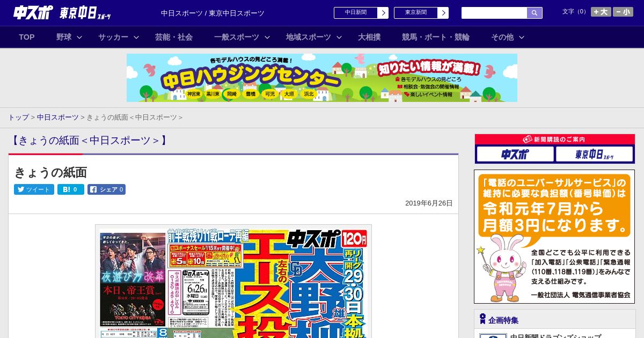Expand the 野球 menu chevron
This screenshot has height=338, width=644.
tap(79, 38)
